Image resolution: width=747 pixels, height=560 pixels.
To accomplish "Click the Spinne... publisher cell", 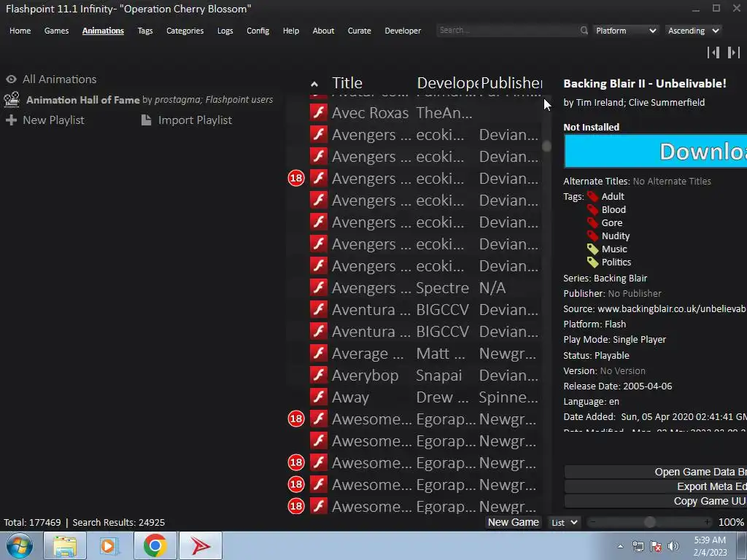I will coord(508,397).
